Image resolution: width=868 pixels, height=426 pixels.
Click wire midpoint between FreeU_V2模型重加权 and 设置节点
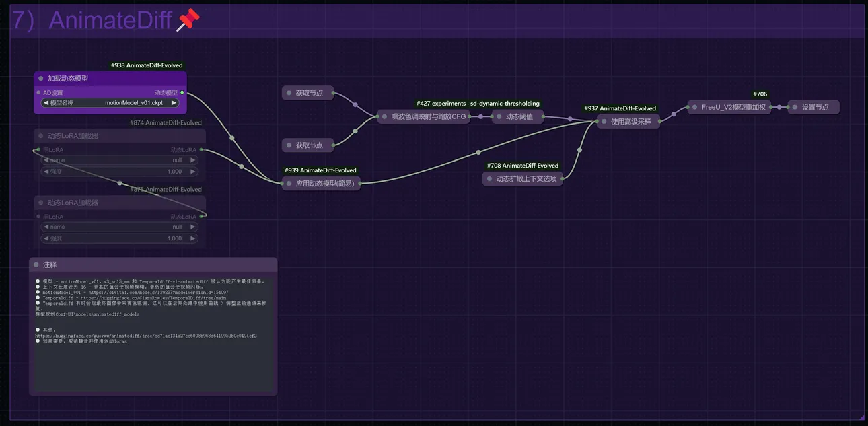pos(779,107)
